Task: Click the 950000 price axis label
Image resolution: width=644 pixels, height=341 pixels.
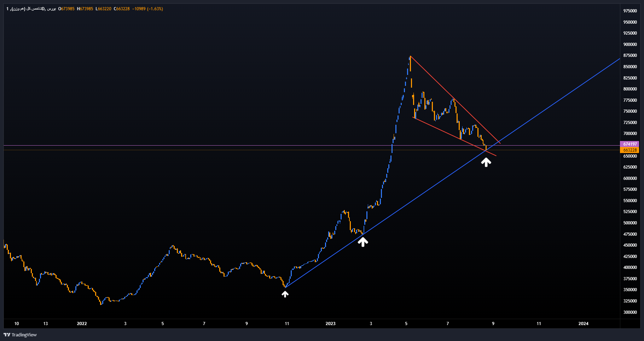Action: (630, 22)
